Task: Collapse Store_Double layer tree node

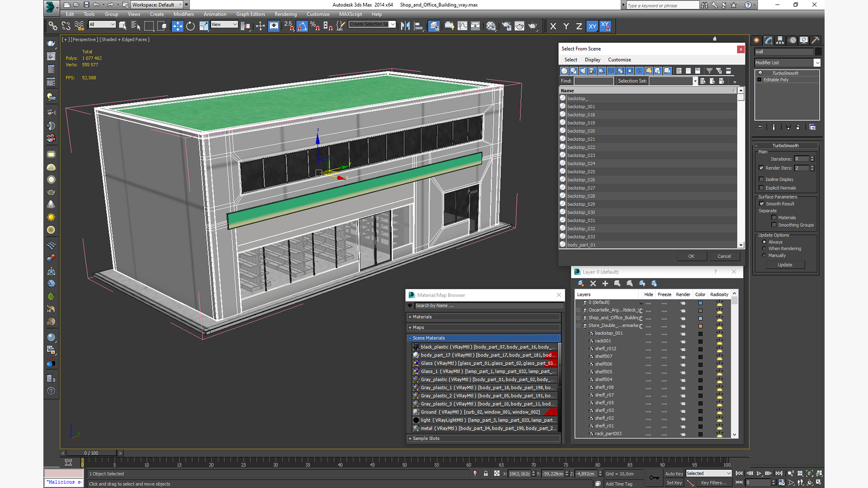Action: point(578,325)
